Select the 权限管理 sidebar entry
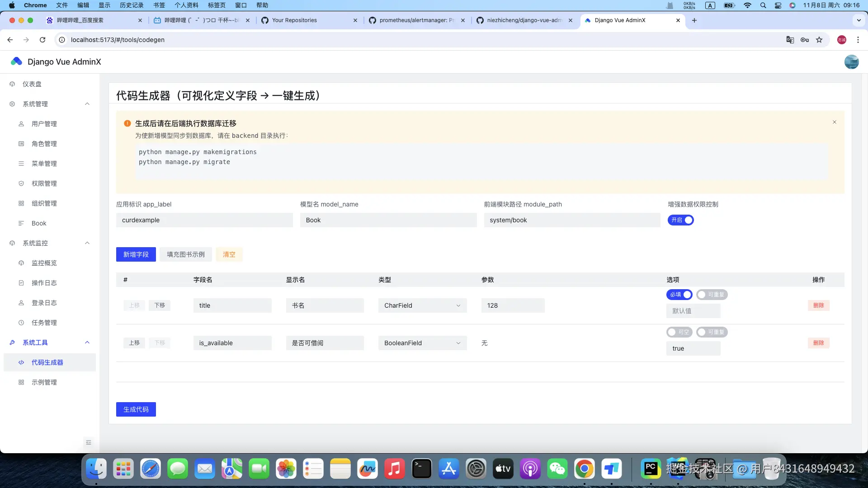868x488 pixels. (x=44, y=183)
